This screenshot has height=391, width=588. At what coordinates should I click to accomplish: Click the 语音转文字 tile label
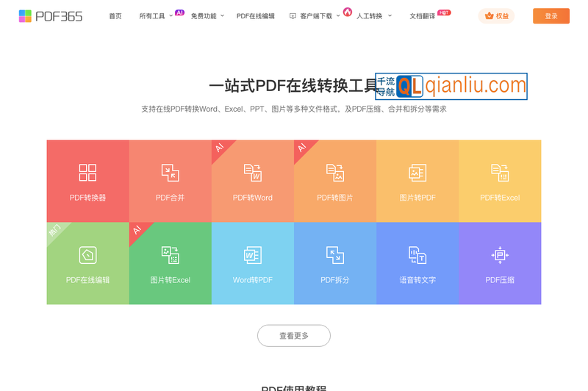[417, 280]
